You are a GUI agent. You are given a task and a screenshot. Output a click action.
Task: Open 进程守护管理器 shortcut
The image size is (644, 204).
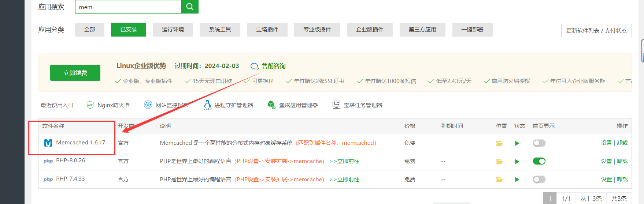click(x=234, y=105)
